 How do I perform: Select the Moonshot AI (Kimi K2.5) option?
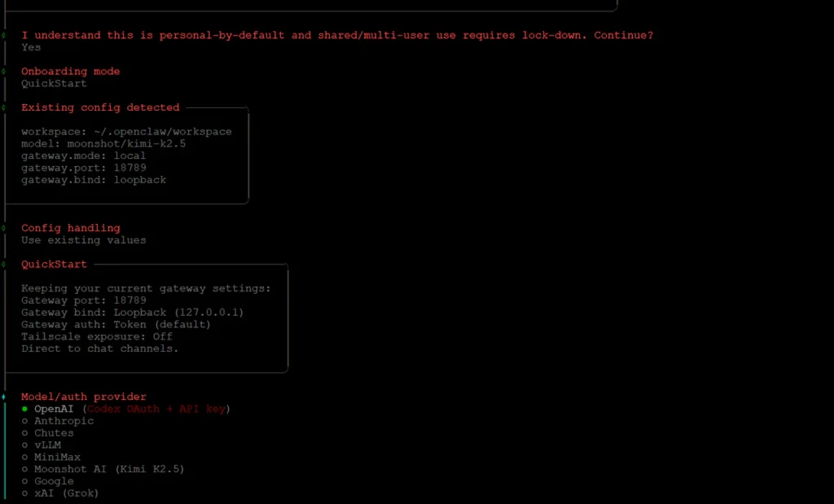pos(103,469)
